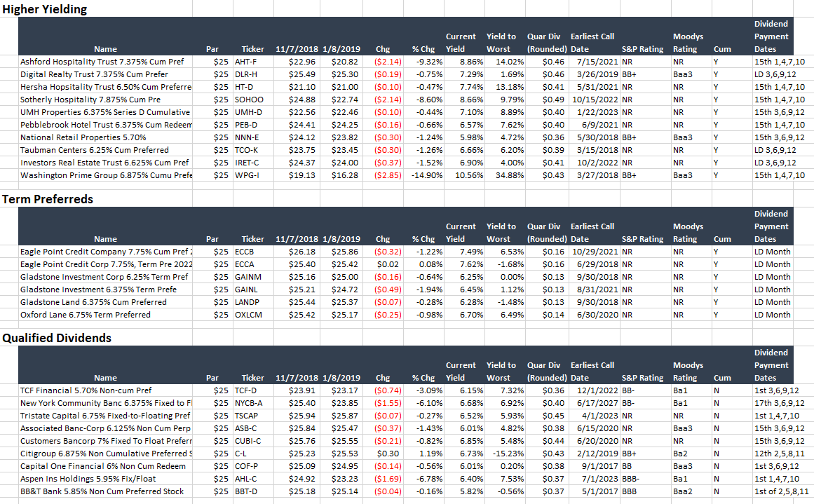Select the Qualified Dividends section heading
This screenshot has height=504, width=814.
[57, 338]
